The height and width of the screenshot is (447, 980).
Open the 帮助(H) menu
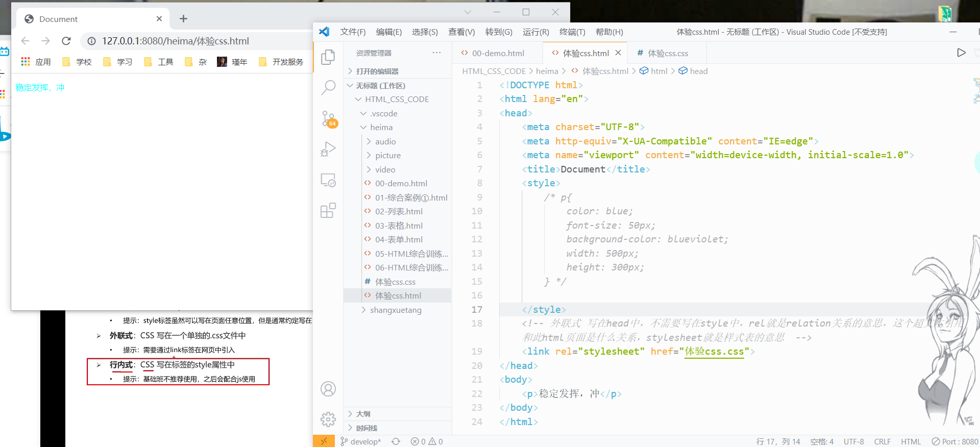pyautogui.click(x=609, y=32)
